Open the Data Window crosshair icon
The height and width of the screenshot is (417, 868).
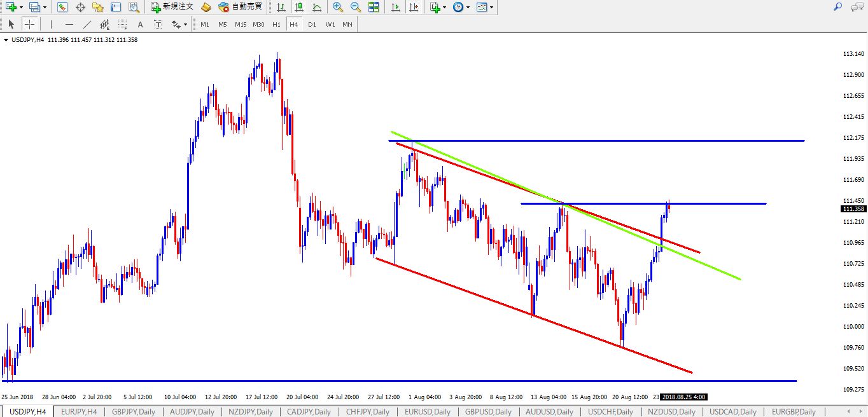point(80,7)
